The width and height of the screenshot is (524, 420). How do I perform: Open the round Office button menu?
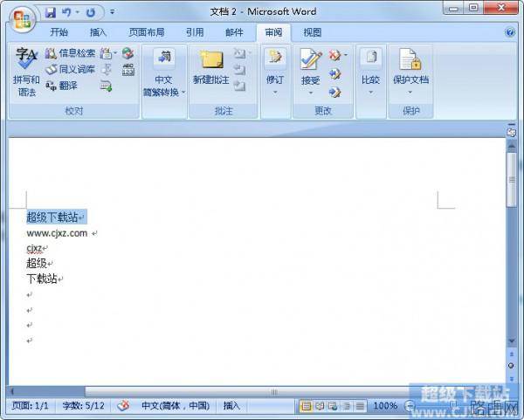tap(22, 18)
